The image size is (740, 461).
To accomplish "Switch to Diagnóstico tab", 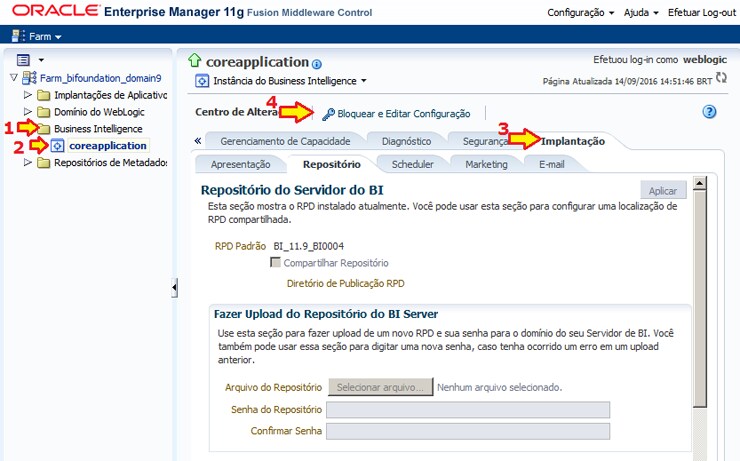I will 406,141.
